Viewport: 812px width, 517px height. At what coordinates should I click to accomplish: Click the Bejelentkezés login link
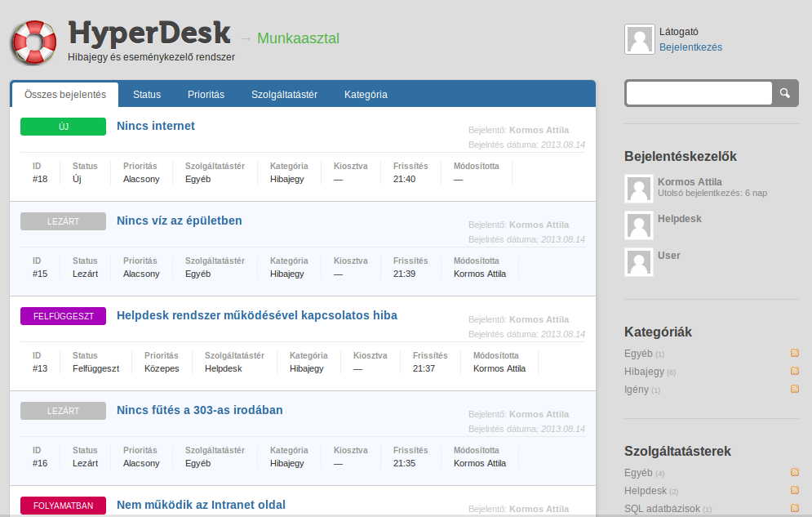pyautogui.click(x=690, y=47)
